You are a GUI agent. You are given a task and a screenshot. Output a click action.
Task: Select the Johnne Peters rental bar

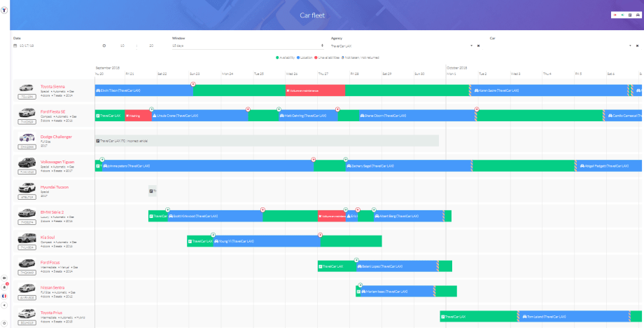[208, 165]
